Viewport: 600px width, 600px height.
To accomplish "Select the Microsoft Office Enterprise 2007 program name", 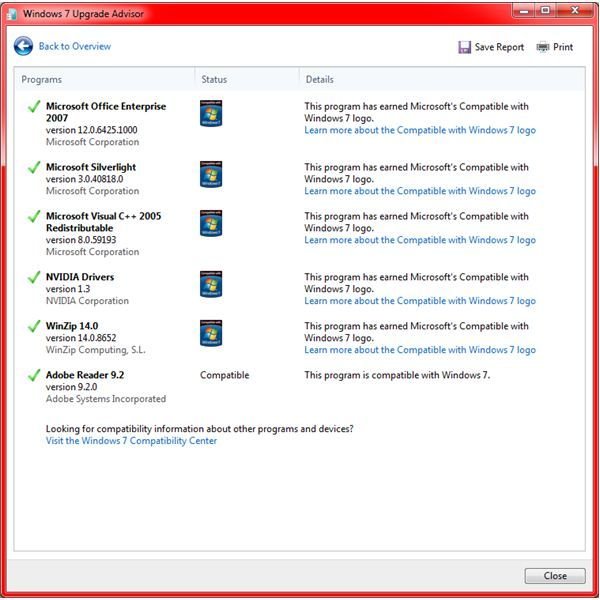I will (106, 112).
